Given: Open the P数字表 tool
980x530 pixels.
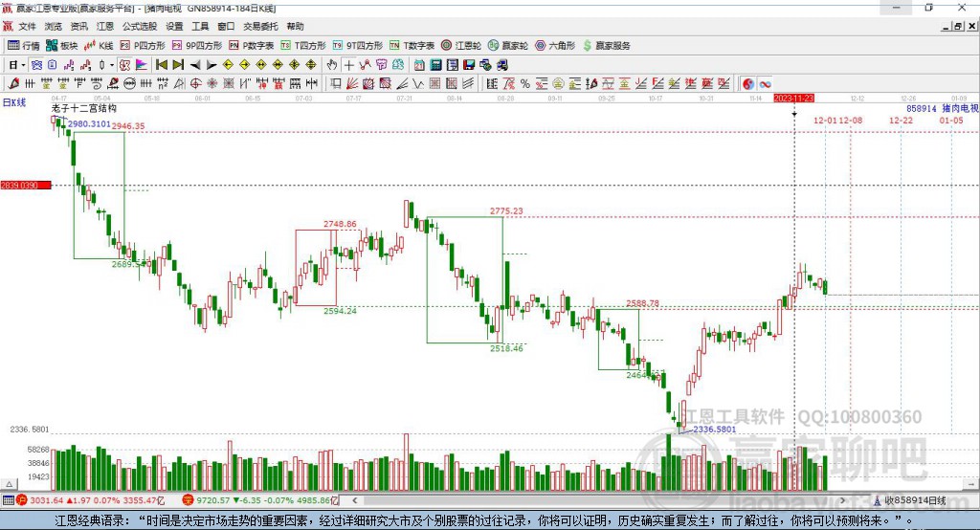Looking at the screenshot, I should (x=252, y=46).
